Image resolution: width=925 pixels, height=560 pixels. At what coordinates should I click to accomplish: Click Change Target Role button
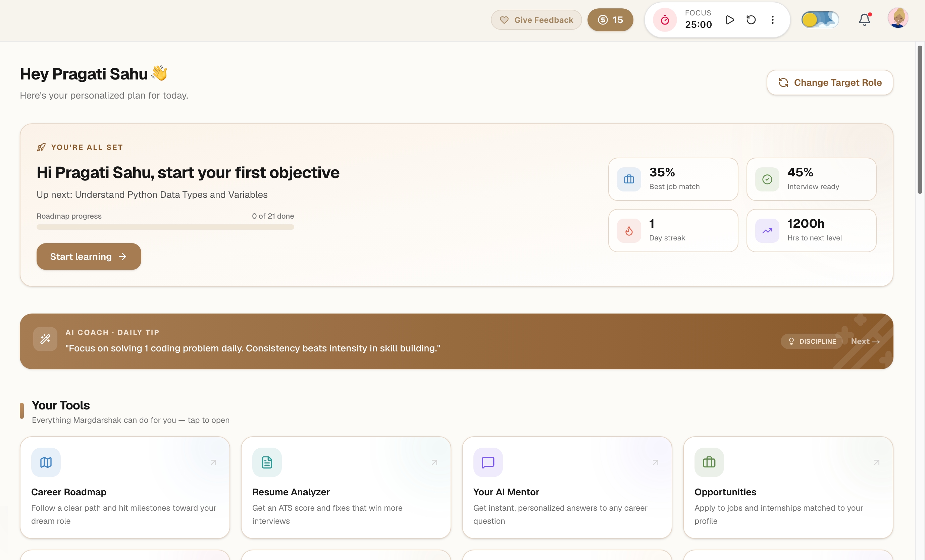click(830, 82)
